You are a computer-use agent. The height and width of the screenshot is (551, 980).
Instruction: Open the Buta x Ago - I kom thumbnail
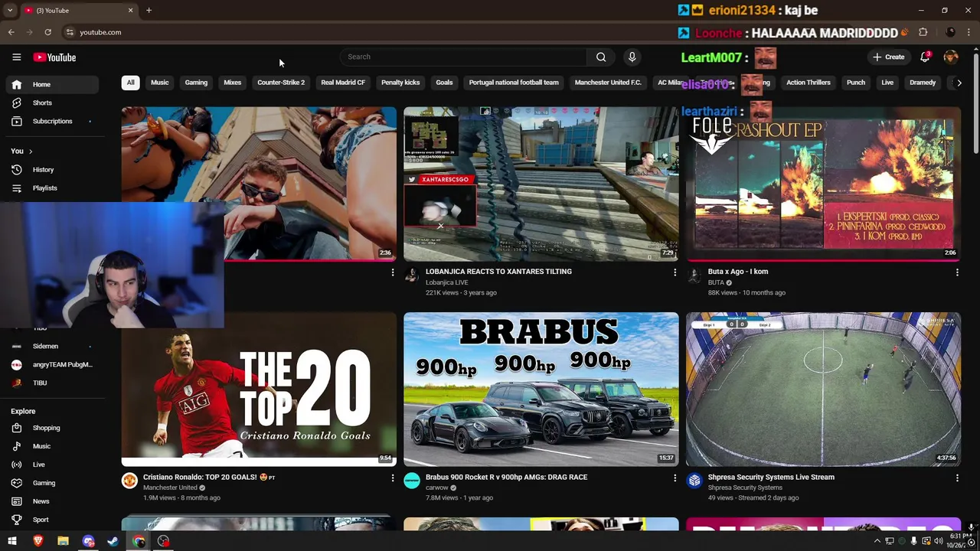823,184
